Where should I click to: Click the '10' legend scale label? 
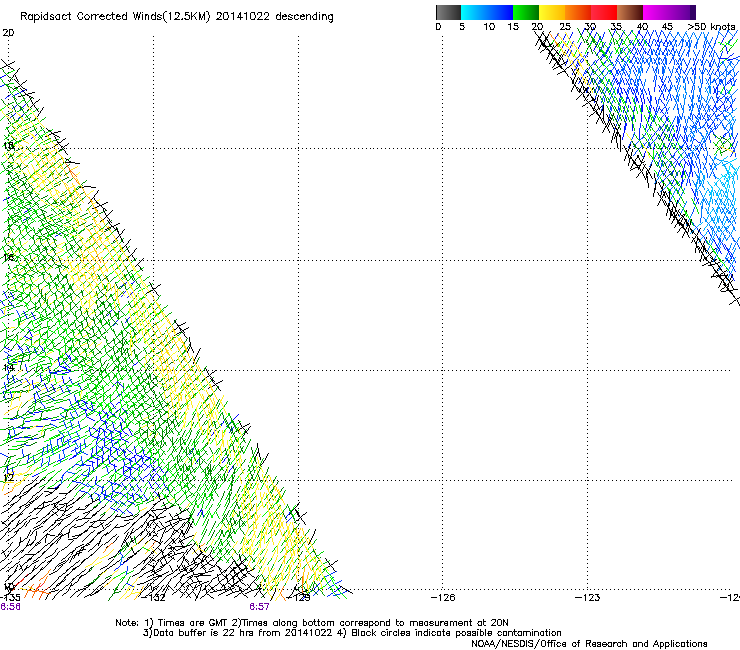pos(489,27)
